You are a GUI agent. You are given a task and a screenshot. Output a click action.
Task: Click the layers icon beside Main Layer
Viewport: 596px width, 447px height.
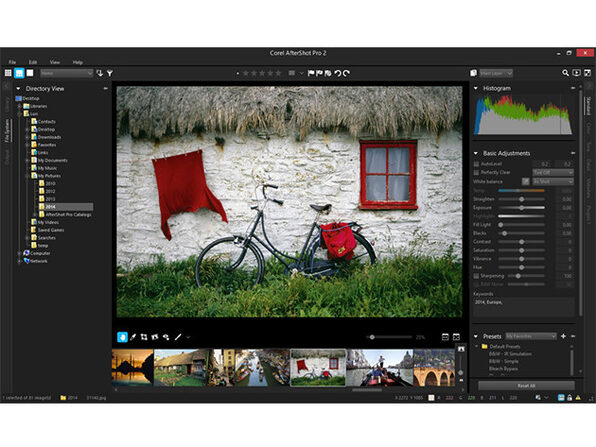[473, 73]
